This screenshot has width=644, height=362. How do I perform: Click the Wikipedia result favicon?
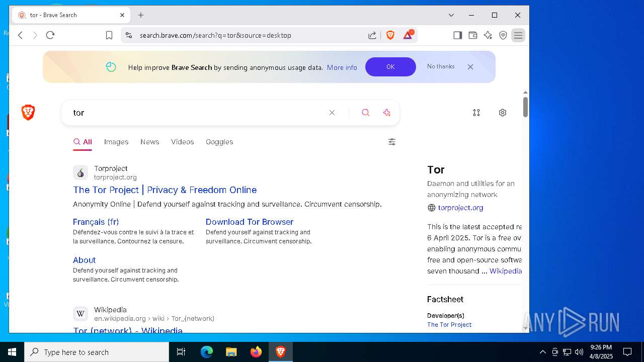coord(80,314)
